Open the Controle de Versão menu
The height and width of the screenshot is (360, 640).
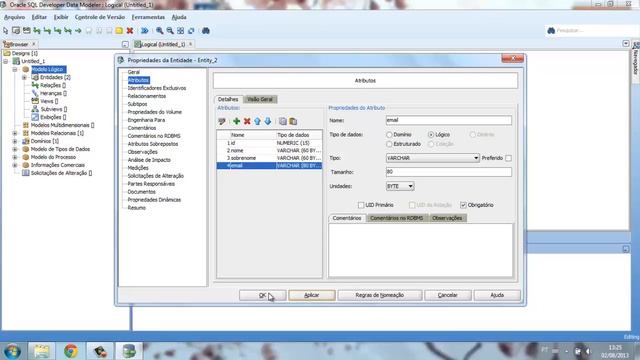[x=100, y=17]
